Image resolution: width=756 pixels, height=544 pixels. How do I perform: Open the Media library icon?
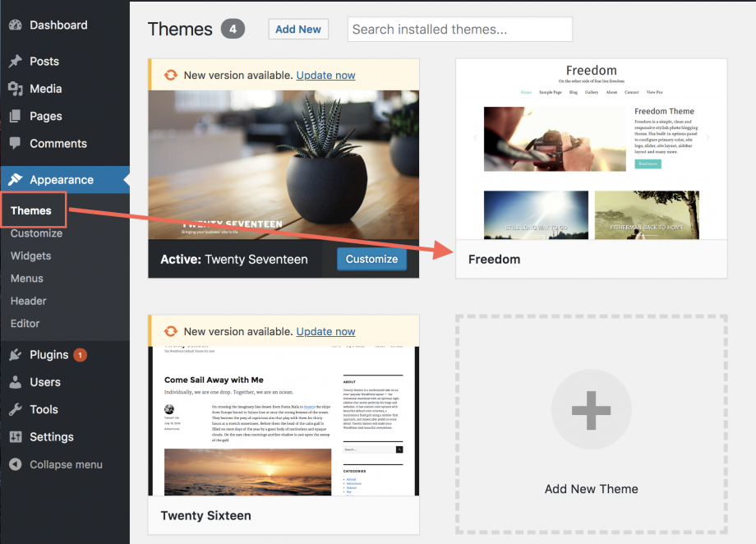pyautogui.click(x=16, y=88)
